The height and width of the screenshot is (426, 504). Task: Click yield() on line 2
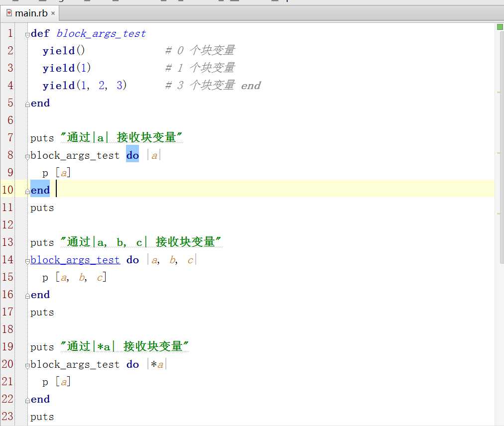(x=63, y=51)
